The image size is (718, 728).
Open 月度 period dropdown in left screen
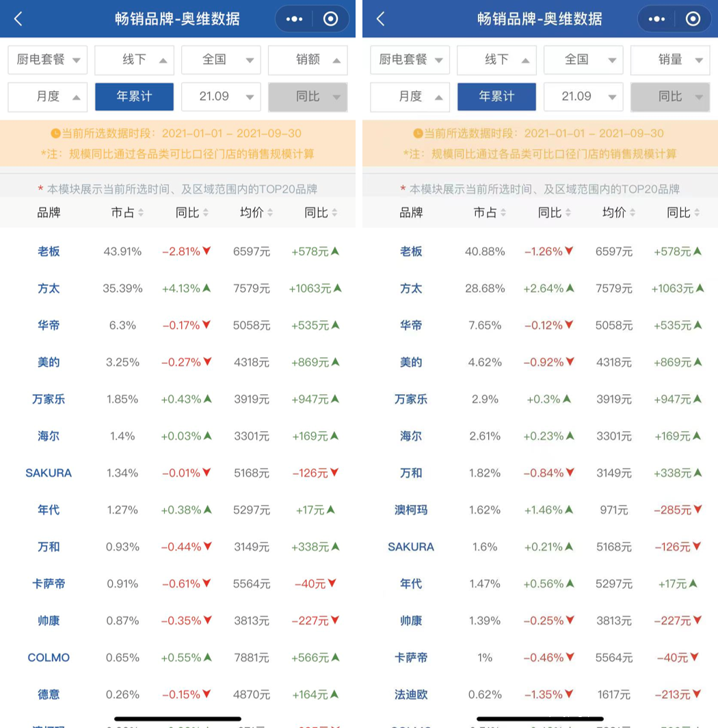point(47,96)
